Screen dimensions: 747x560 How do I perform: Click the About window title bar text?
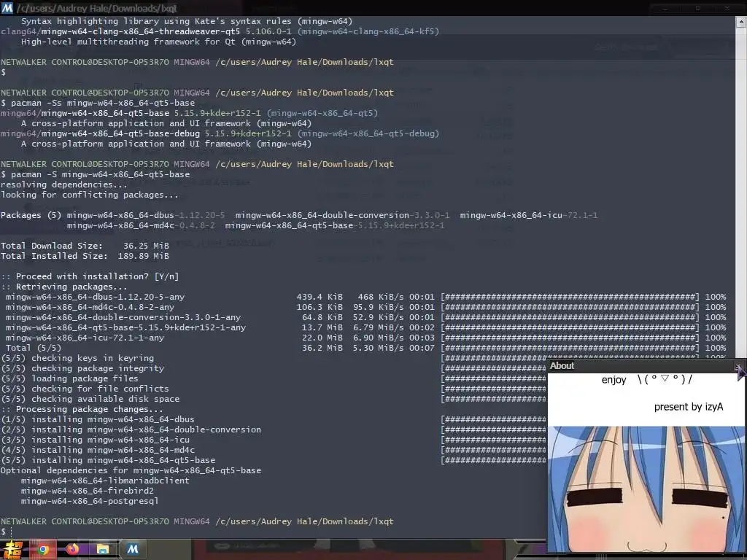click(x=562, y=366)
